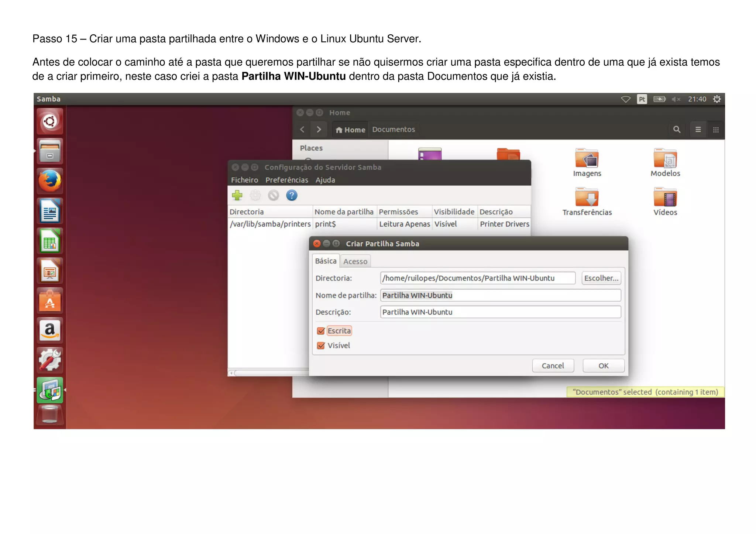Click the Descrição column header

(x=504, y=212)
